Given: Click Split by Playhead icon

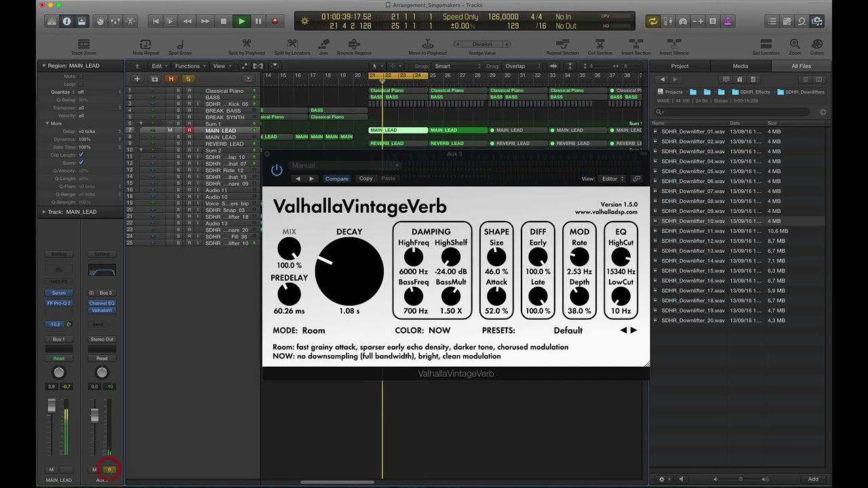Looking at the screenshot, I should [x=247, y=45].
